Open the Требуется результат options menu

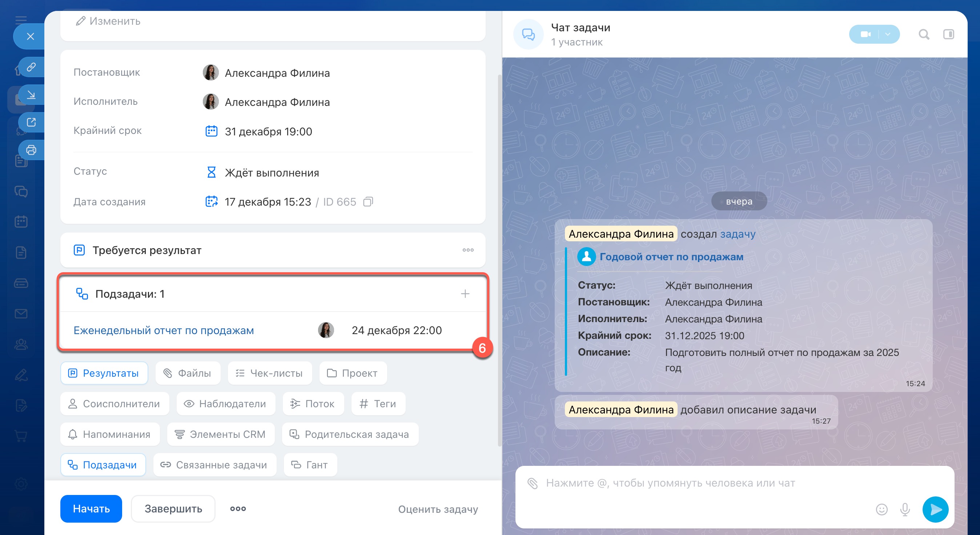pos(468,250)
